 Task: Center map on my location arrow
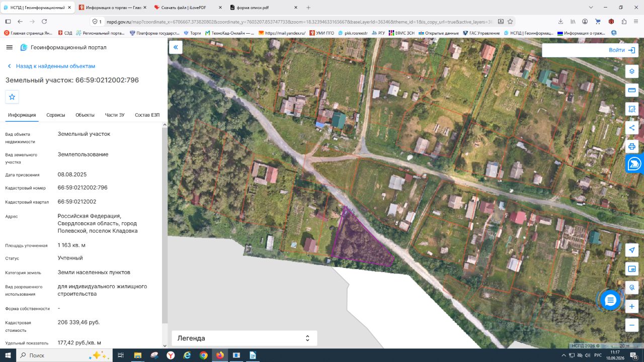coord(632,250)
